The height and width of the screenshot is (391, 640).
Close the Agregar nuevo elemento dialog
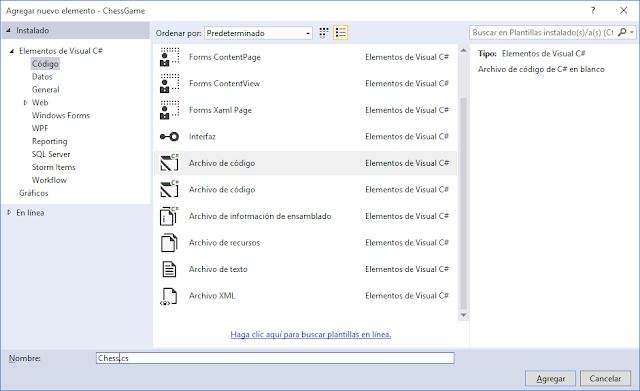[624, 11]
